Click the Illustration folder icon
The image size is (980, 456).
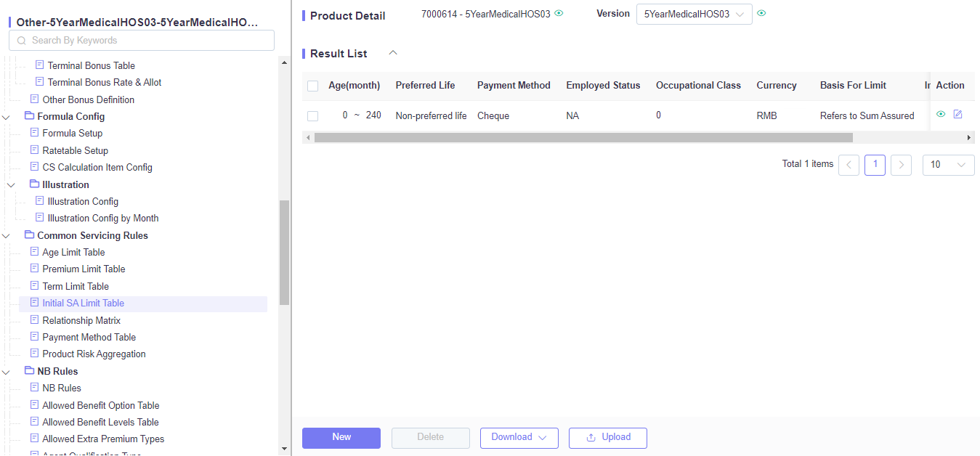(x=34, y=184)
